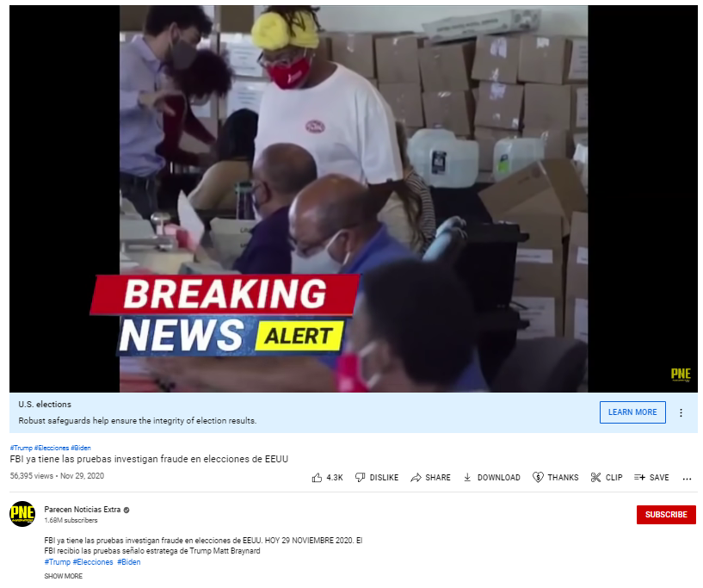Viewport: 703px width, 588px height.
Task: Open the #Trump hashtag above the title
Action: coord(21,448)
